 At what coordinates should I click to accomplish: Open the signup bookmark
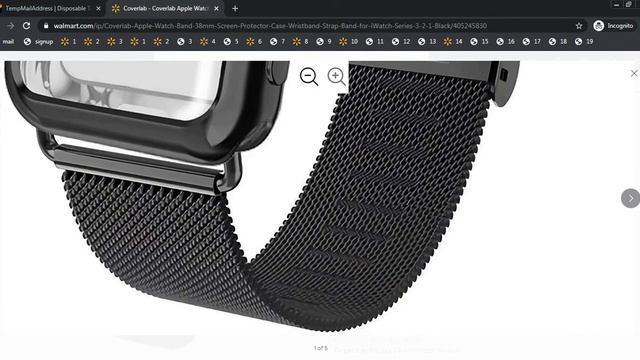(39, 41)
